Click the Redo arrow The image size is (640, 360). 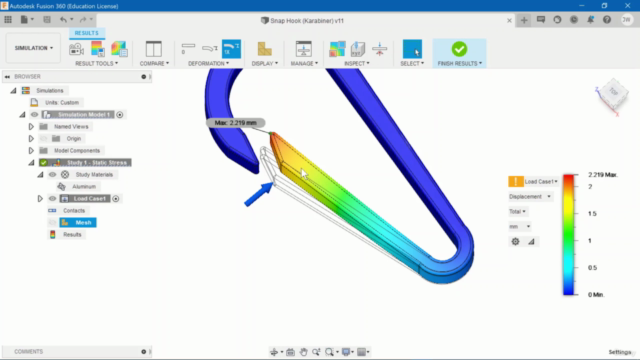[x=83, y=20]
